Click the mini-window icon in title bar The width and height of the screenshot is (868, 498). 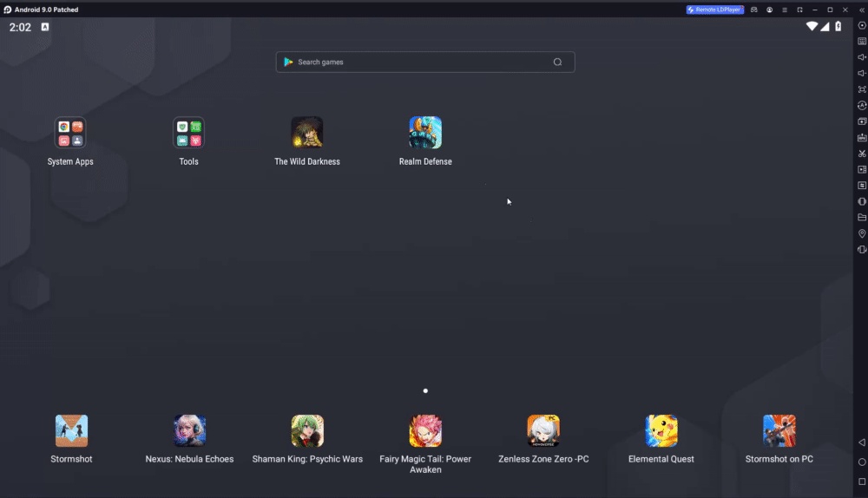tap(800, 10)
